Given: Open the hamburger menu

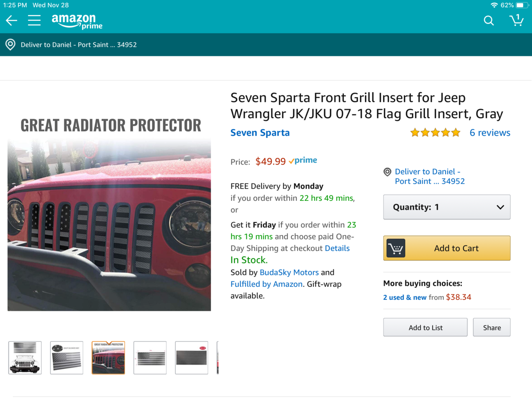Looking at the screenshot, I should pos(34,20).
